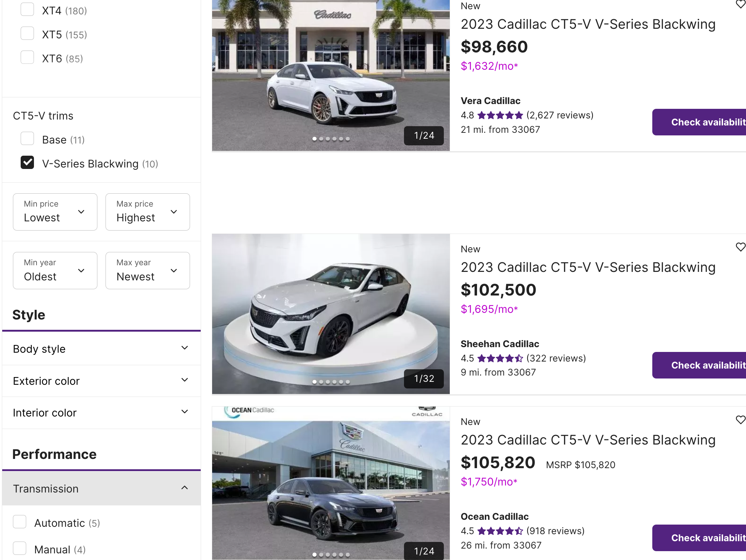This screenshot has width=746, height=560.
Task: Expand the Body style filter
Action: pos(101,349)
